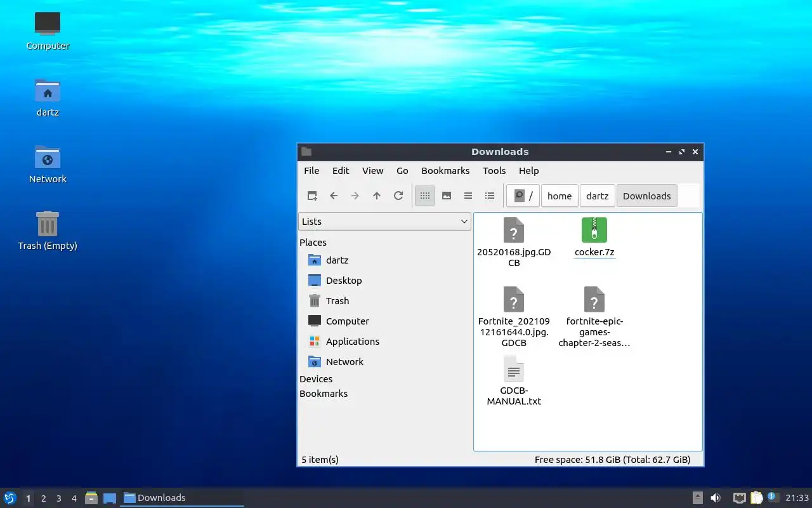
Task: Select Fortnite_20210912161644.0.jpg.GDCB file icon
Action: (x=514, y=299)
